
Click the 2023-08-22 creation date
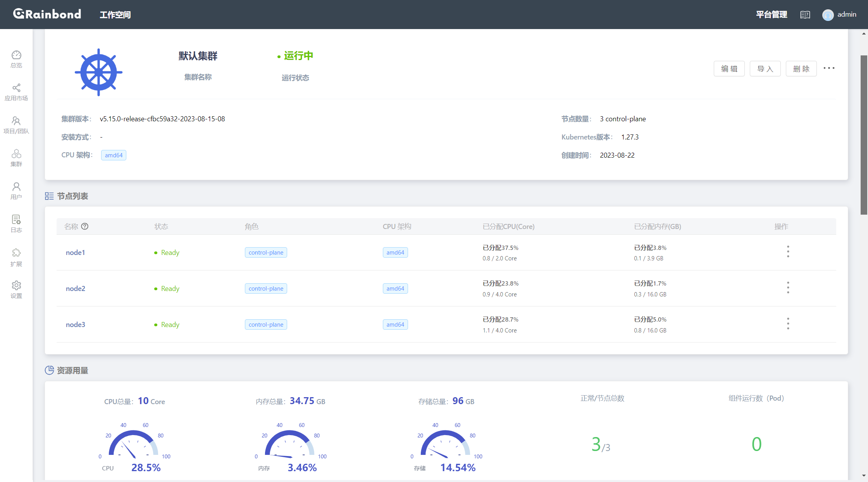pos(617,155)
